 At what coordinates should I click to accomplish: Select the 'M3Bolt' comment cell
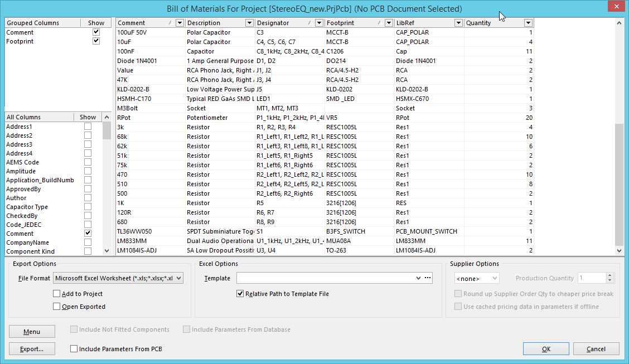point(151,108)
